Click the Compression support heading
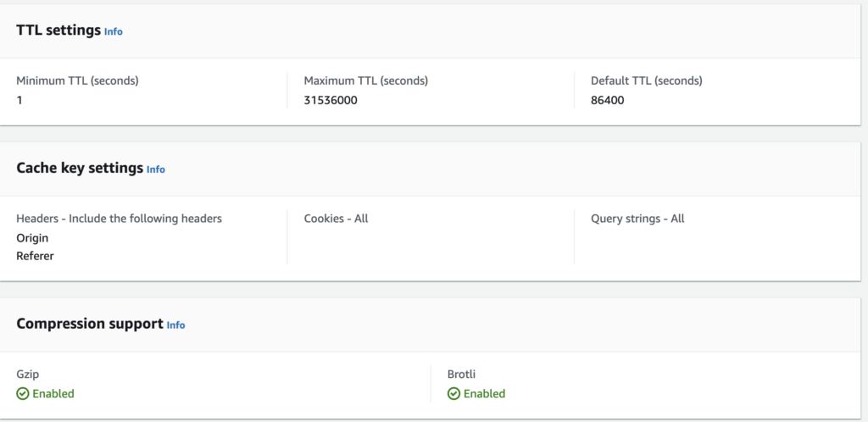Image resolution: width=868 pixels, height=422 pixels. pos(89,323)
